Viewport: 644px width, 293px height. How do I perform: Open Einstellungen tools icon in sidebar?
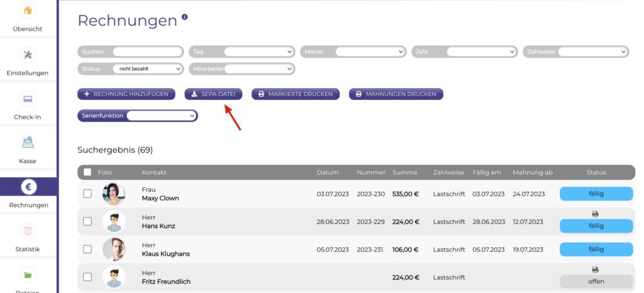28,55
